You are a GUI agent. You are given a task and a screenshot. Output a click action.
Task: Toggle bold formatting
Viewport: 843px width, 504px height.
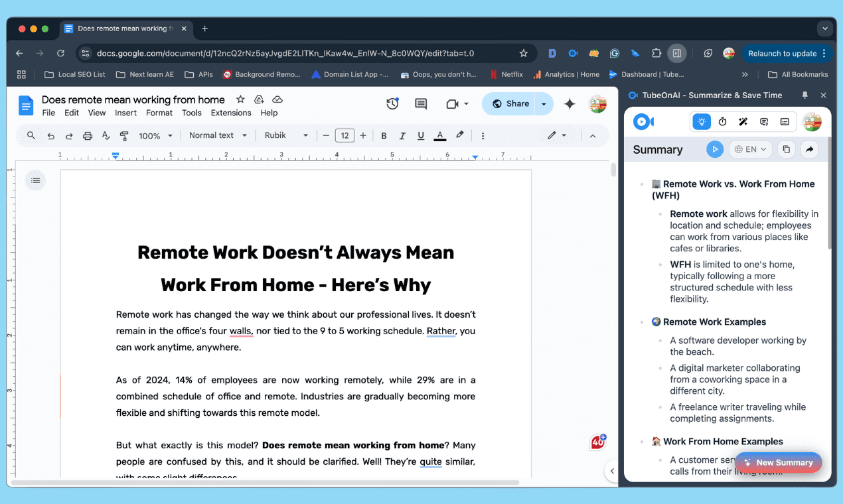384,135
